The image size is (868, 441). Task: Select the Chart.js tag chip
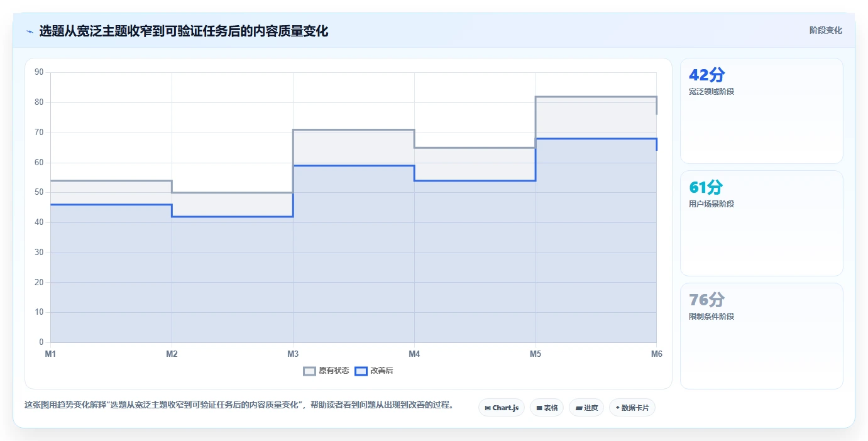(502, 408)
